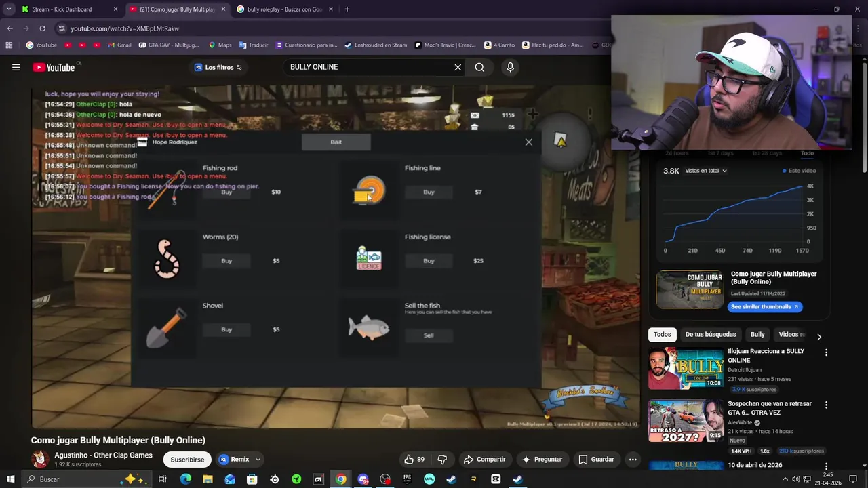
Task: Save the video with Guardar
Action: (595, 460)
